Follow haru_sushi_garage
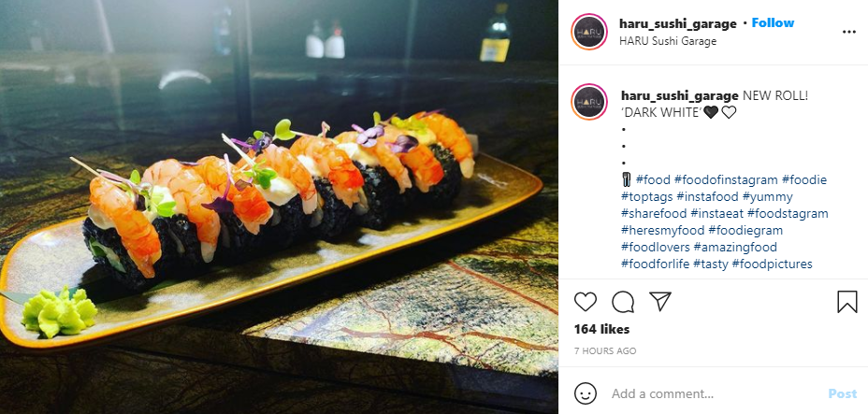Viewport: 868px width, 414px height. 773,22
